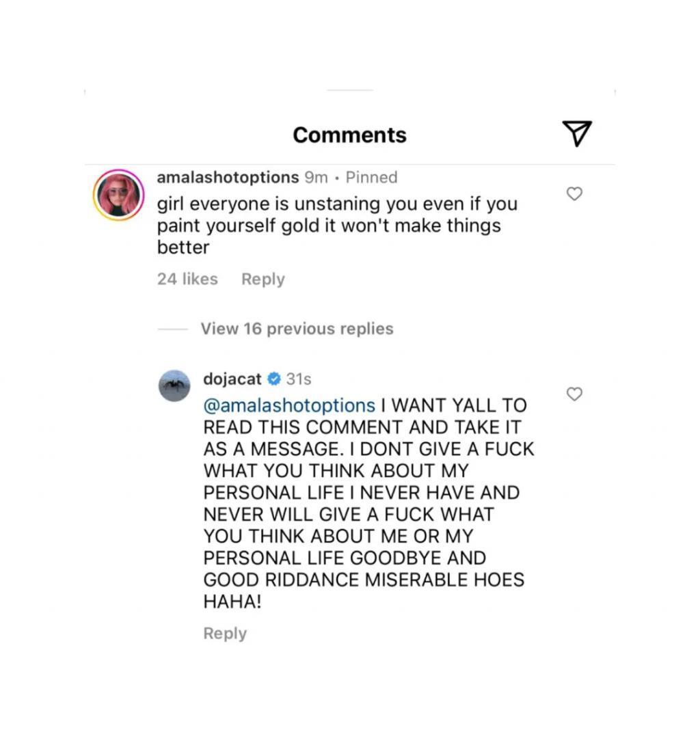Click the 31s timestamp on dojacat's reply
Viewport: 700px width, 745px height.
299,378
